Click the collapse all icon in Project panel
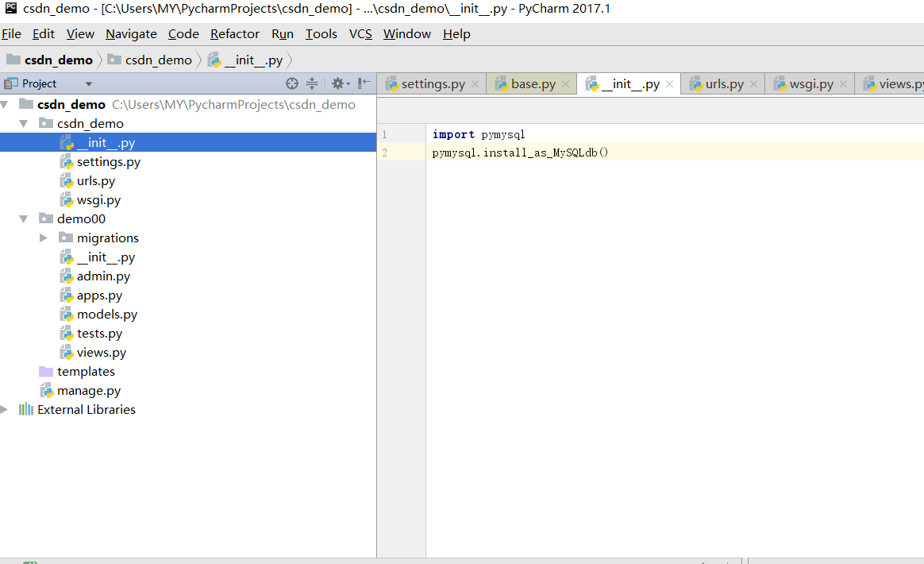This screenshot has height=564, width=924. coord(312,83)
